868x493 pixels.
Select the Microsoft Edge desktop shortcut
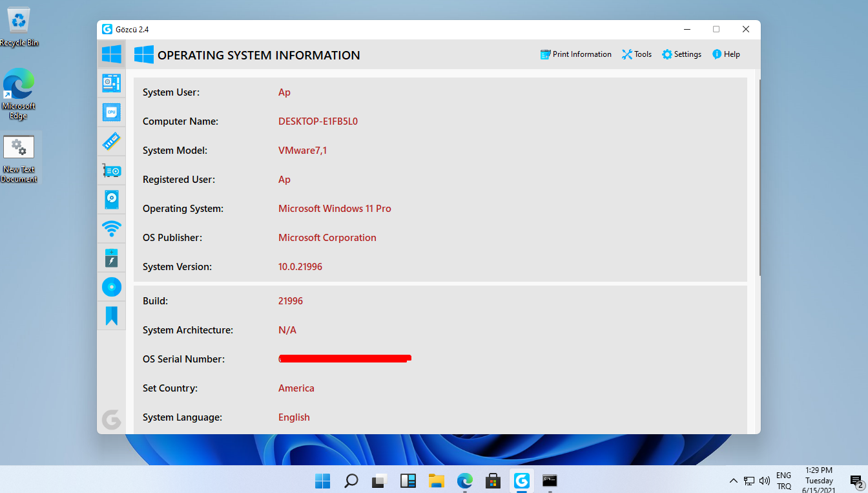(19, 94)
